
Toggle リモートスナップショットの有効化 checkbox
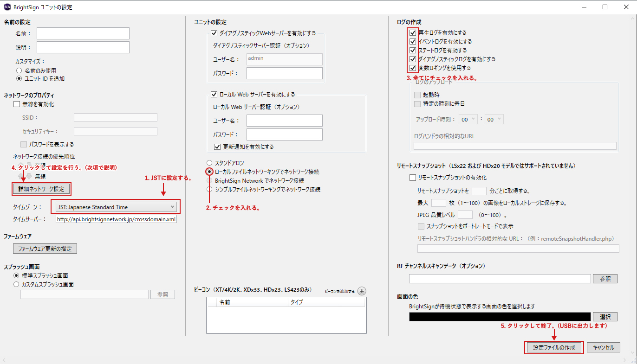(x=413, y=178)
